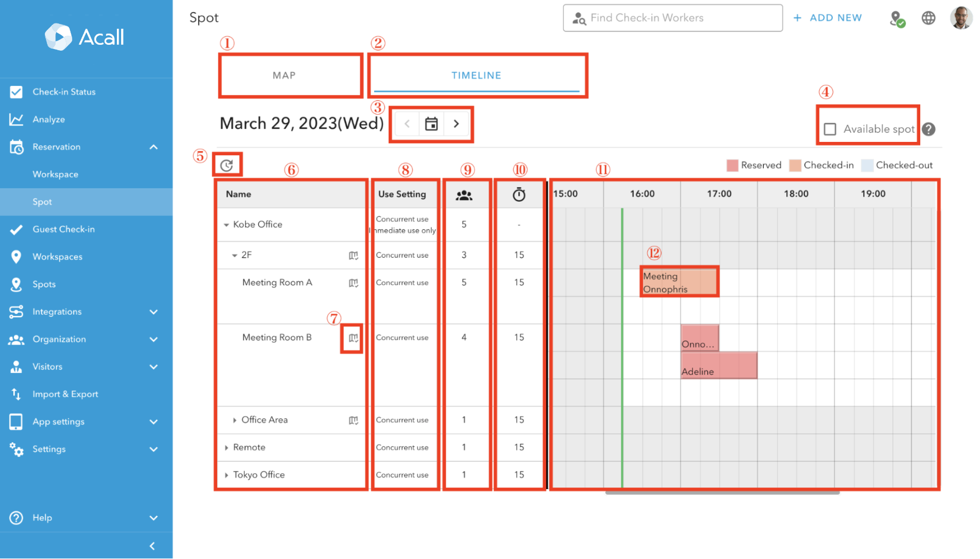Click the Reserved legend color swatch
The height and width of the screenshot is (559, 980).
732,165
